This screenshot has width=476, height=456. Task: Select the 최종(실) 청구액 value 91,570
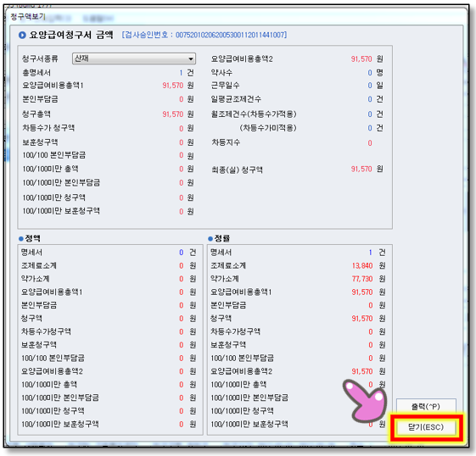click(361, 169)
